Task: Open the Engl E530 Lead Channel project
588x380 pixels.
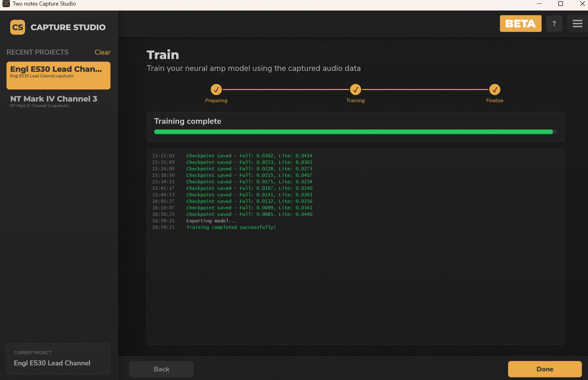Action: (x=58, y=76)
